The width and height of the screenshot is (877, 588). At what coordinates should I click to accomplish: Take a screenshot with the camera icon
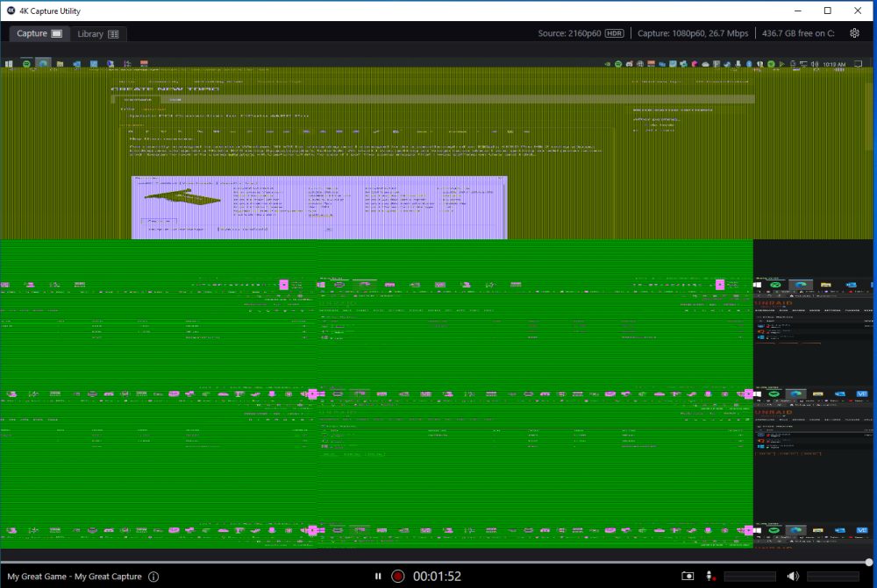pyautogui.click(x=688, y=577)
